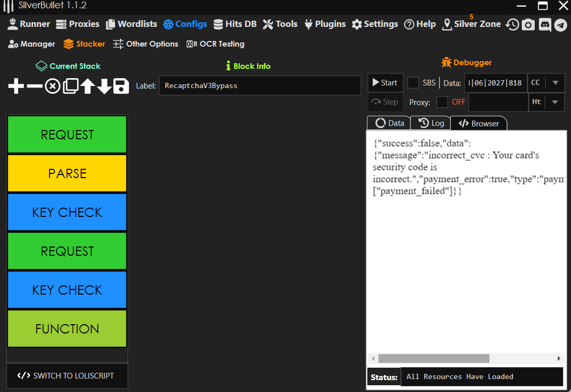This screenshot has height=392, width=571.
Task: Select the second REQUEST block
Action: coord(67,251)
